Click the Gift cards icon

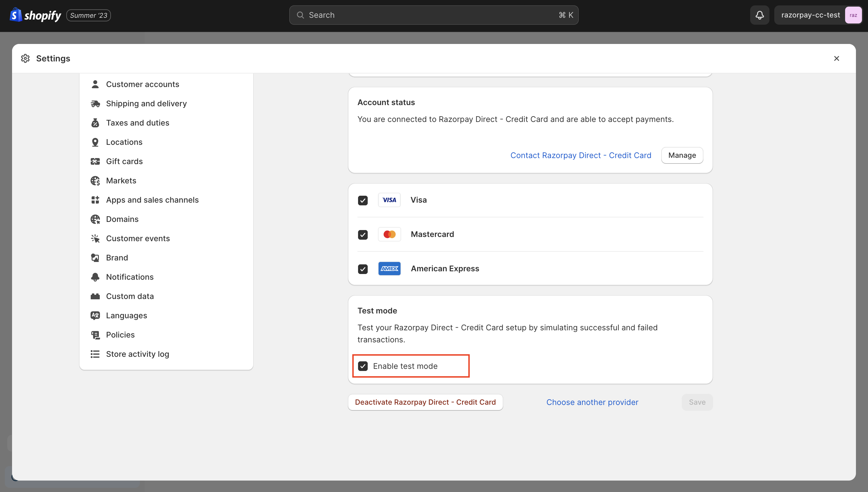tap(95, 161)
